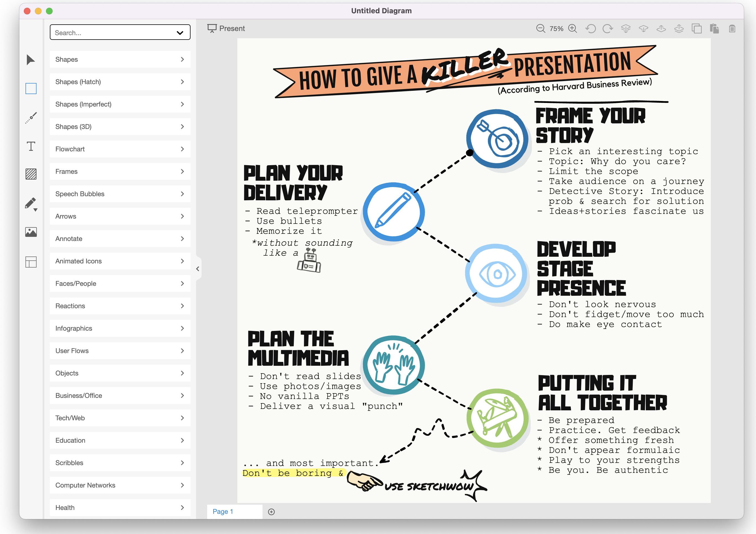Add a new page with the plus button
The width and height of the screenshot is (756, 534).
[x=271, y=511]
